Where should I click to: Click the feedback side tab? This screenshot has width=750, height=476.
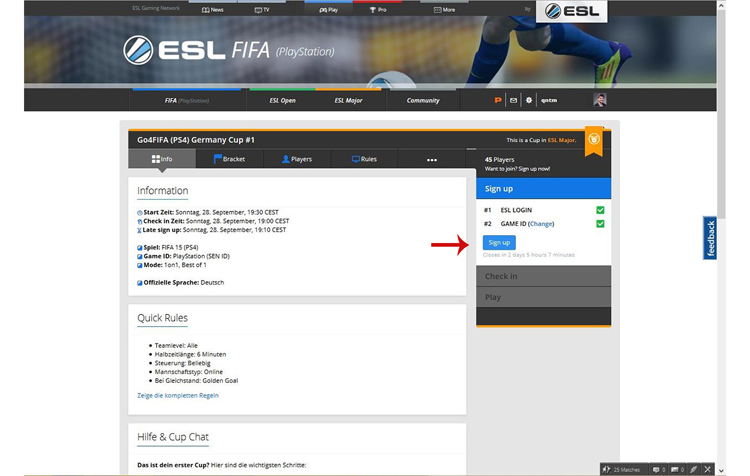(x=710, y=238)
